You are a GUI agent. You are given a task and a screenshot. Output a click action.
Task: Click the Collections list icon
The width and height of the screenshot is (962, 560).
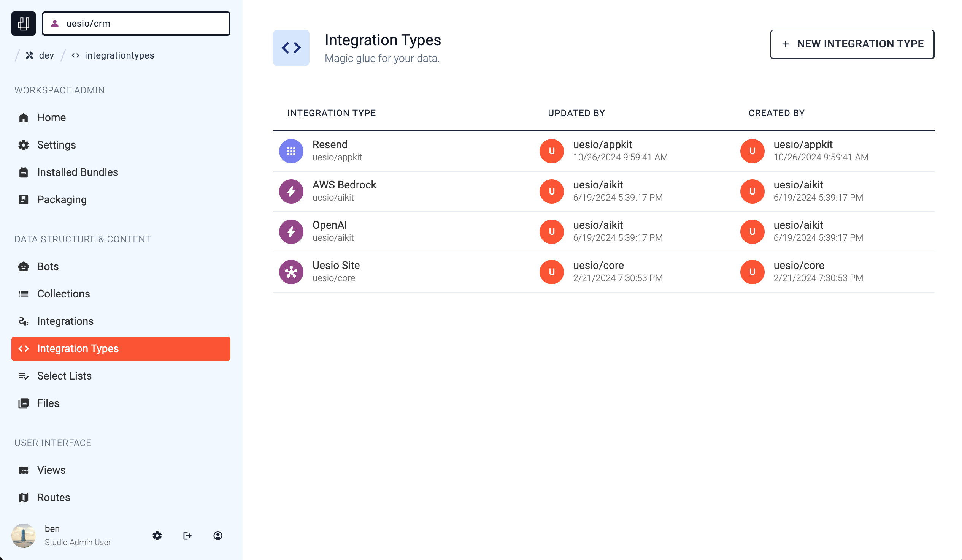23,294
